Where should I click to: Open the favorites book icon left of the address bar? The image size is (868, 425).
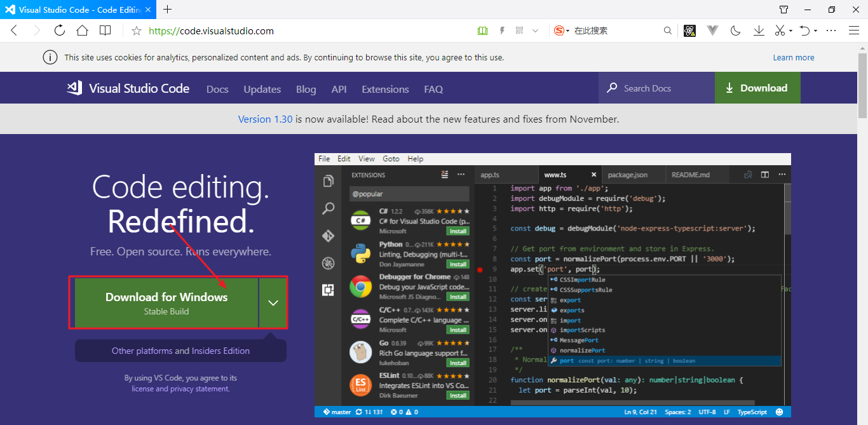(x=105, y=30)
